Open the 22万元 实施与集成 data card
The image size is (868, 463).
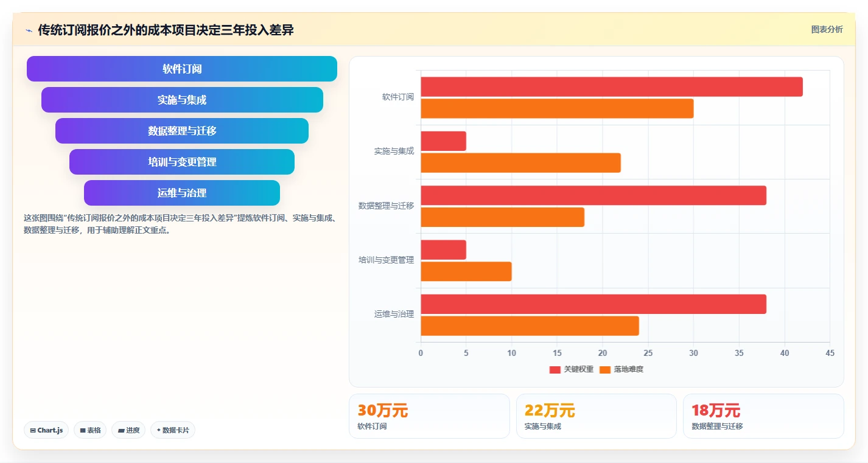coord(597,416)
